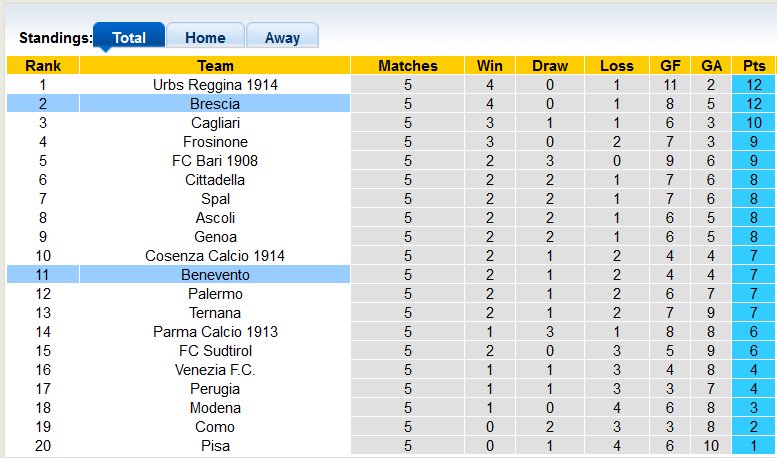Open FC Bari 1908 team entry
Screen dimensions: 777x458
[x=215, y=161]
